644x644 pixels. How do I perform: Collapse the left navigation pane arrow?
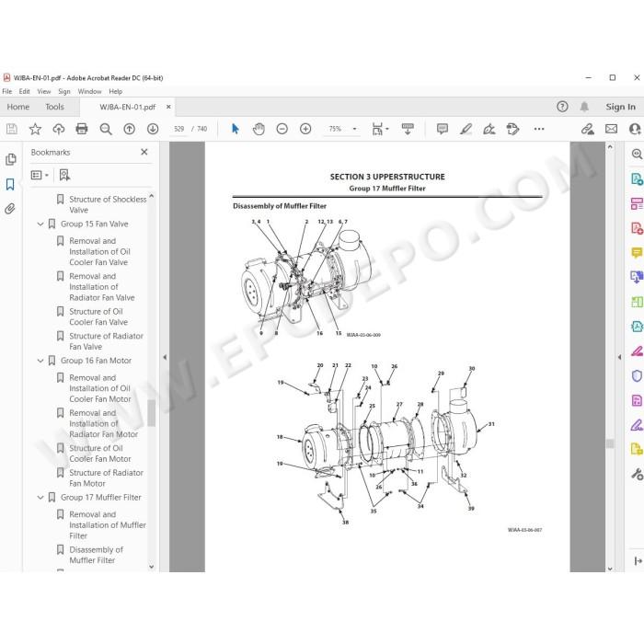pos(165,357)
